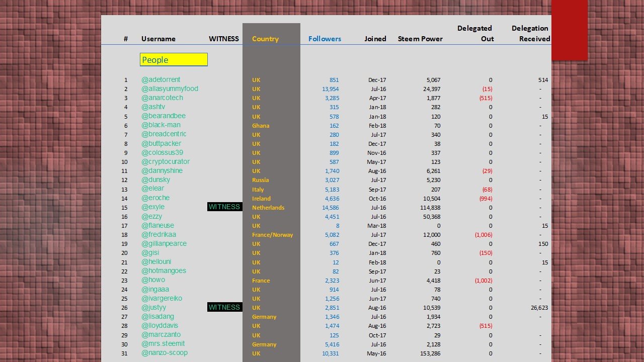
Task: Click the Steem Power column header
Action: 420,39
